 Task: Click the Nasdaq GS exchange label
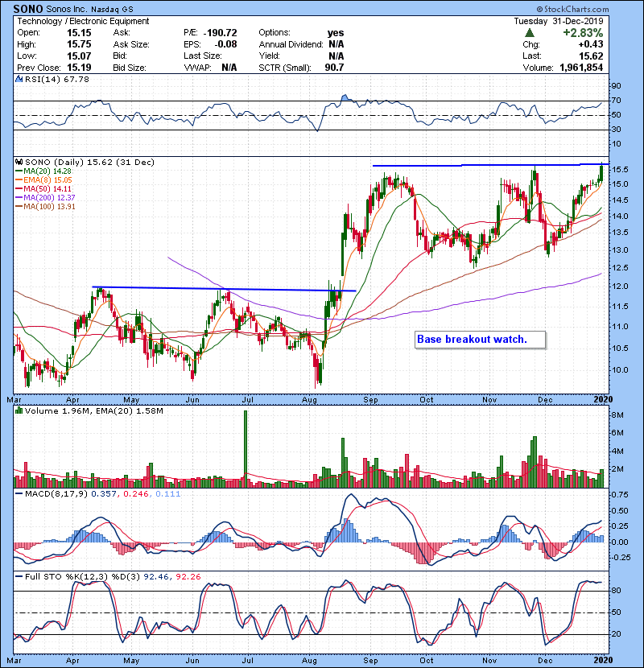(112, 9)
